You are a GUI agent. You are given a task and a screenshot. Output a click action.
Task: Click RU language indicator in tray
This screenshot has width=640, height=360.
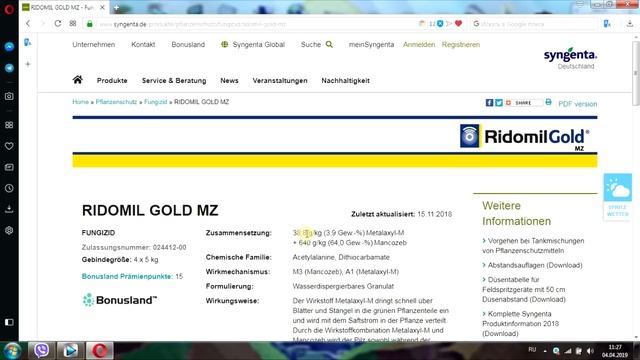(532, 350)
